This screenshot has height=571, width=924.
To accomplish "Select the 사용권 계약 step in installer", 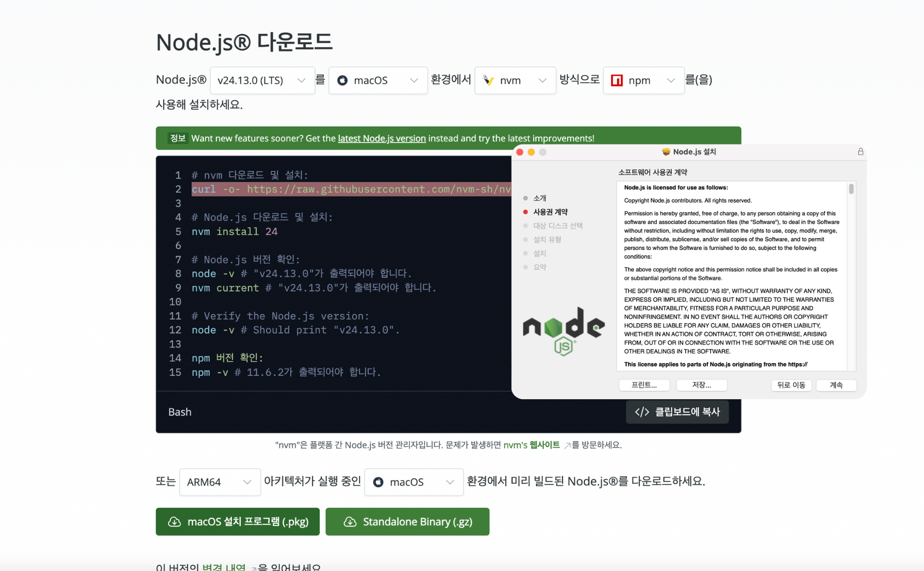I will point(550,212).
